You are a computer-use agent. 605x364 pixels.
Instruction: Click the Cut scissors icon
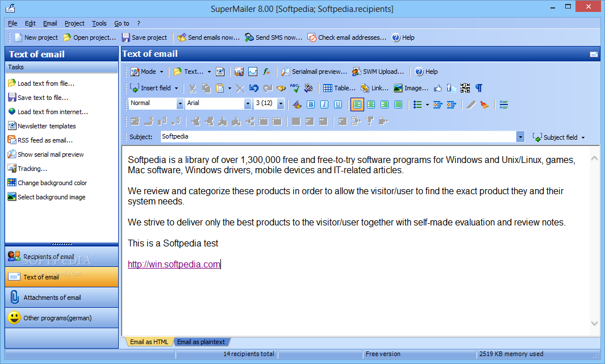192,88
